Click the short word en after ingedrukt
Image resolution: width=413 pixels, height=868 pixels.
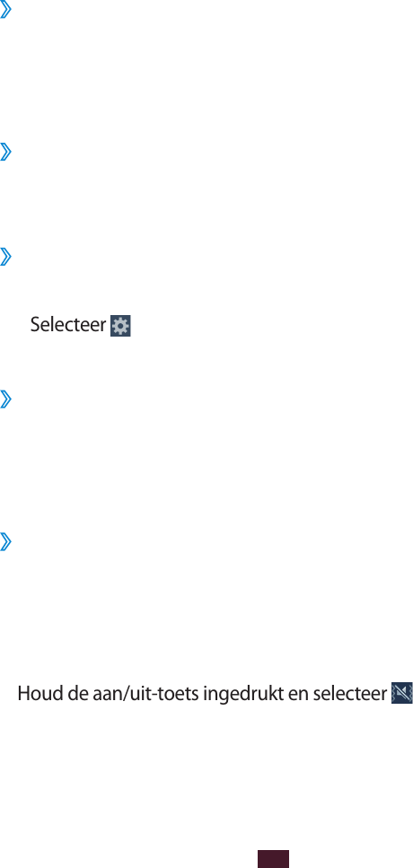298,695
